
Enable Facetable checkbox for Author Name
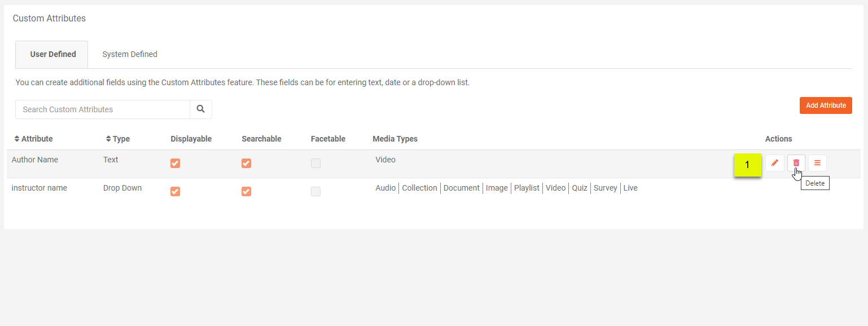click(315, 164)
